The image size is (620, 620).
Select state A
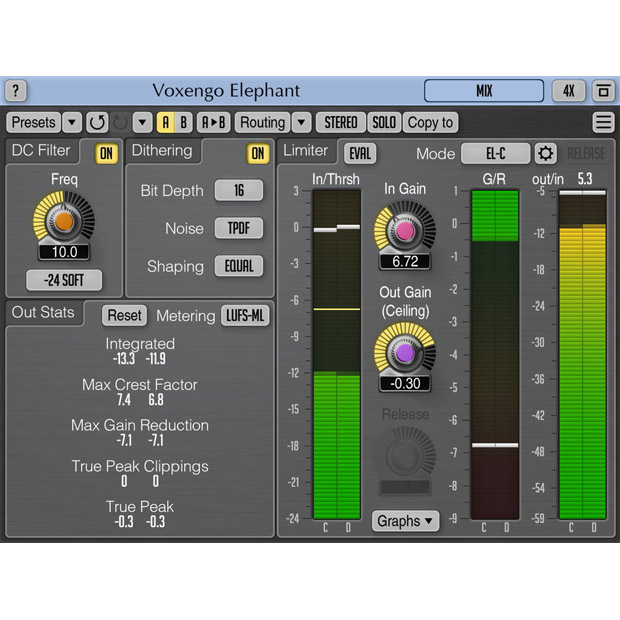point(166,122)
